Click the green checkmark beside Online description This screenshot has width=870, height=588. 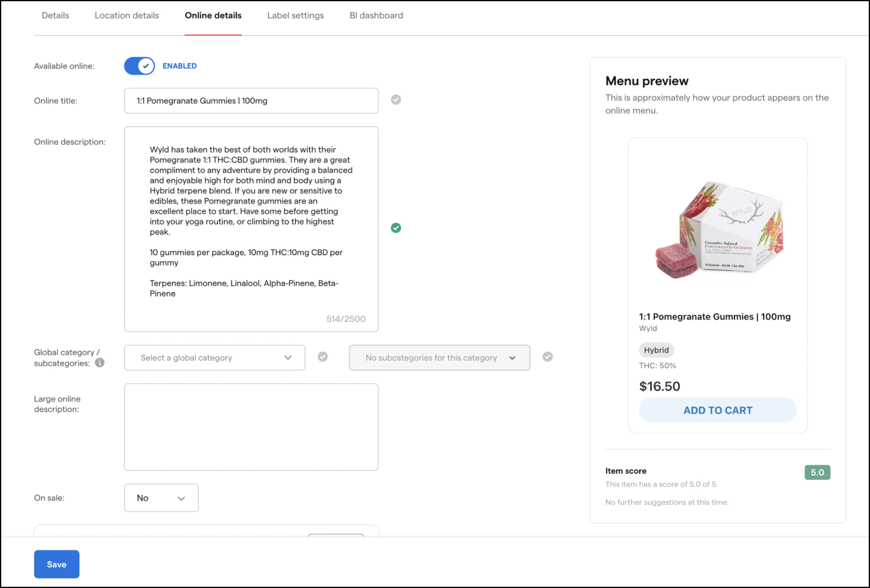[x=396, y=228]
